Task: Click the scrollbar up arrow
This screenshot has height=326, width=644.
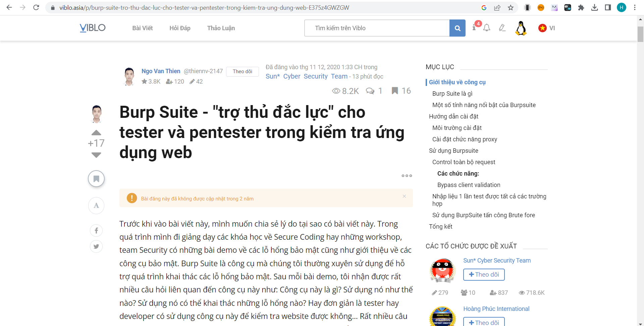Action: click(x=640, y=19)
